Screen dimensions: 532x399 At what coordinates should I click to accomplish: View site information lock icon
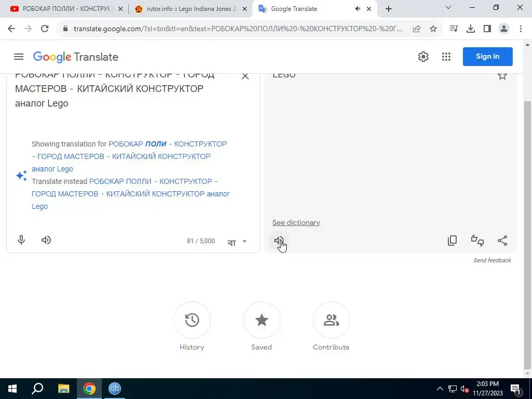[x=65, y=29]
